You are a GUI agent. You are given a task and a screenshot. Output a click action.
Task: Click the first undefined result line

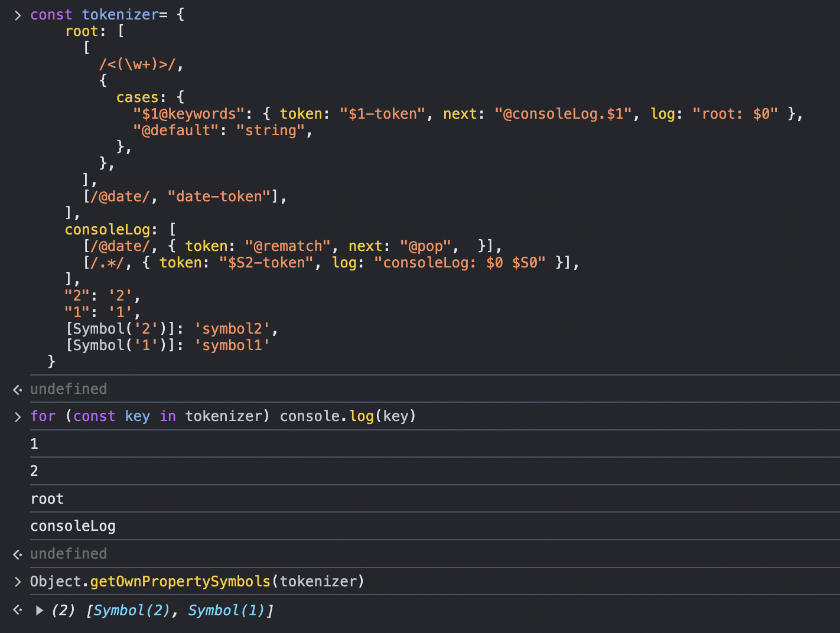69,389
